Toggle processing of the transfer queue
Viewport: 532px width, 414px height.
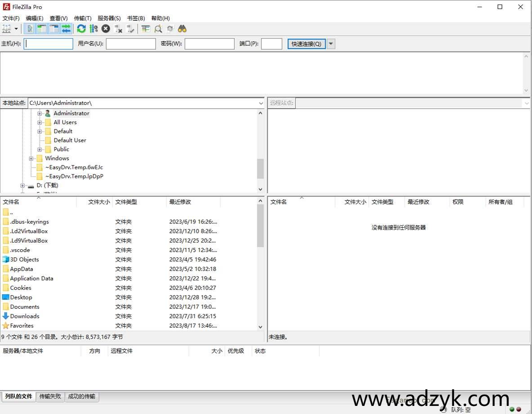pos(94,28)
